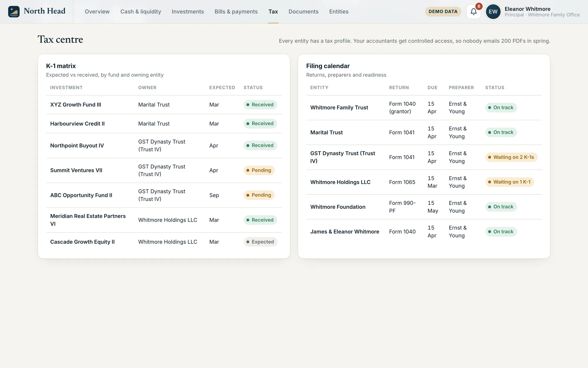Click the North Head logo icon

click(14, 11)
